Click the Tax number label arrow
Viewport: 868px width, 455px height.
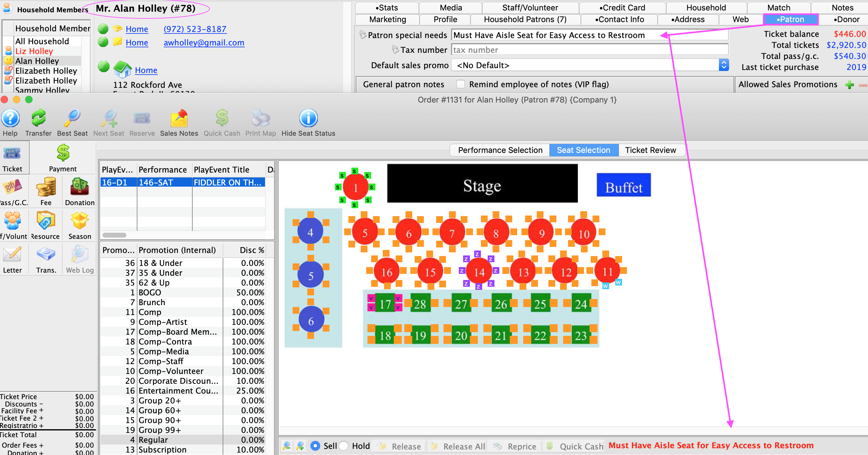tap(395, 49)
